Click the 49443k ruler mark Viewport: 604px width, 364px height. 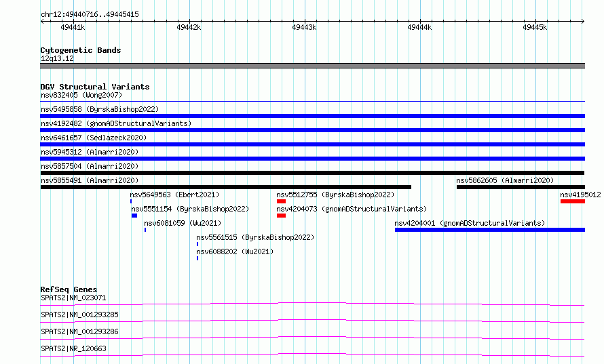304,27
